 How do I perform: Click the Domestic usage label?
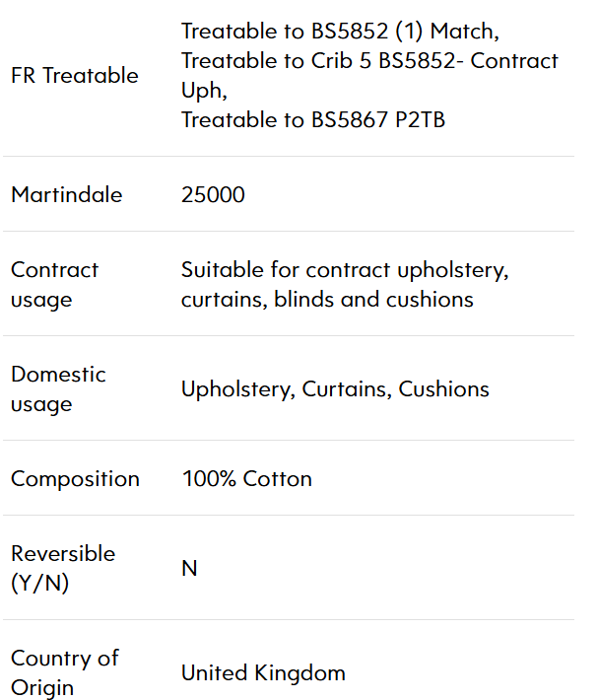click(x=58, y=388)
